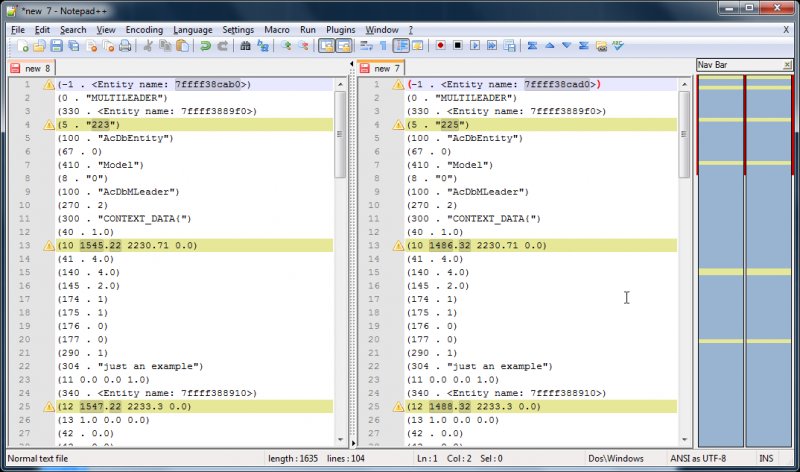Open the Run menu
Image resolution: width=800 pixels, height=472 pixels.
click(x=308, y=30)
